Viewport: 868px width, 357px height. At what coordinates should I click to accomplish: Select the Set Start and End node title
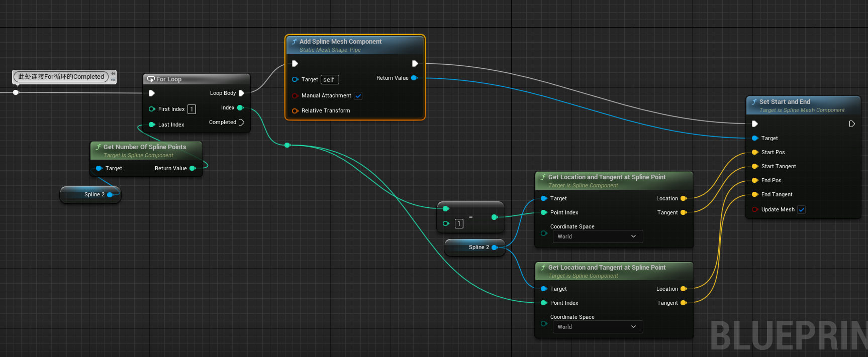tap(785, 102)
